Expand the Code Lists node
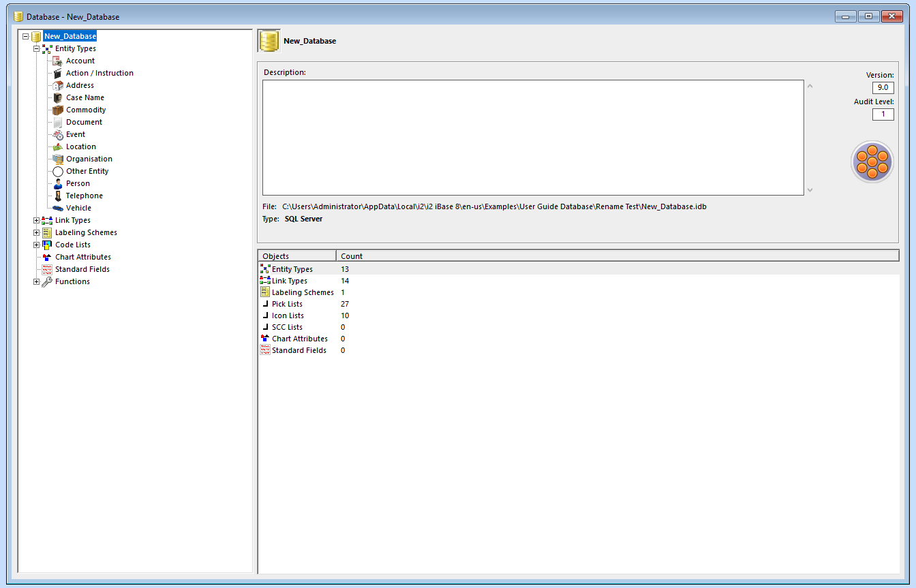Image resolution: width=916 pixels, height=588 pixels. click(35, 245)
